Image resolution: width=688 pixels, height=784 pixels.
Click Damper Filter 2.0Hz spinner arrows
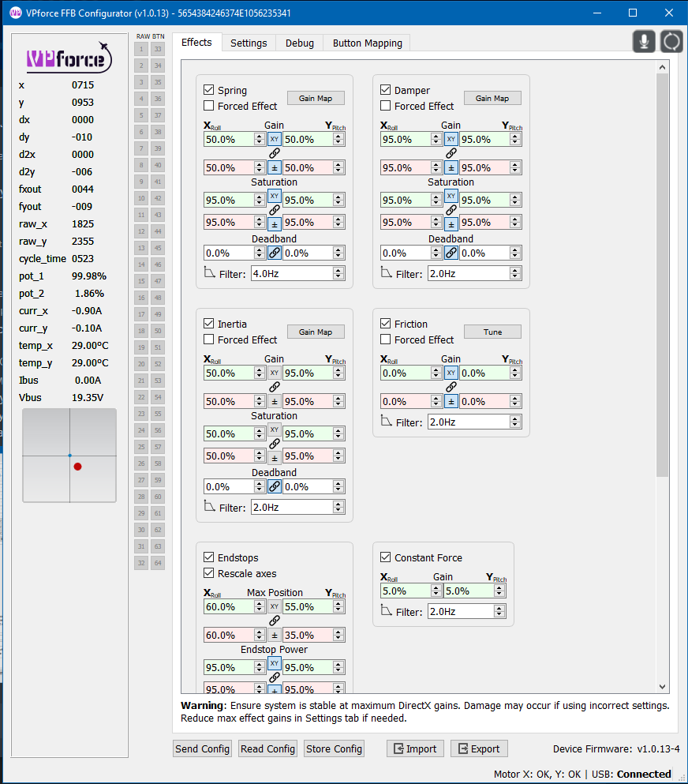click(x=515, y=273)
